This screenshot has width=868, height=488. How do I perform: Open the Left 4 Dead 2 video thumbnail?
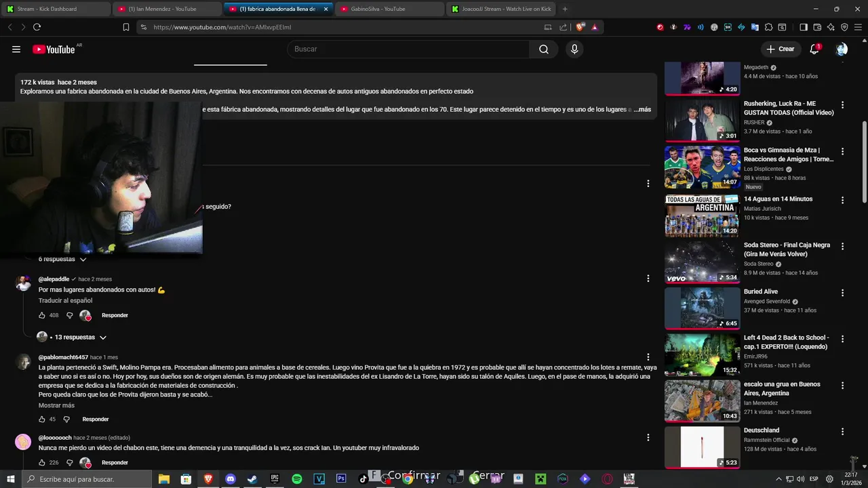[x=701, y=354]
